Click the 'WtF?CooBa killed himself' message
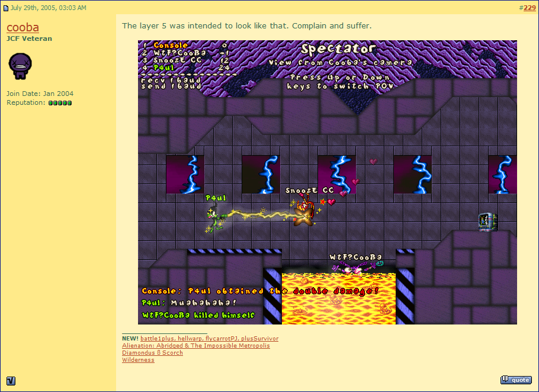The image size is (539, 392). [x=198, y=314]
